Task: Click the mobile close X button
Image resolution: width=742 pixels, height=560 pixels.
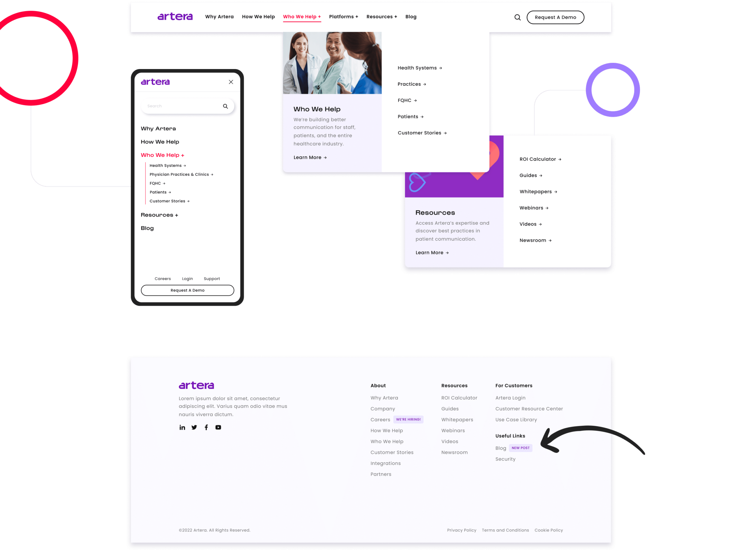Action: tap(231, 82)
